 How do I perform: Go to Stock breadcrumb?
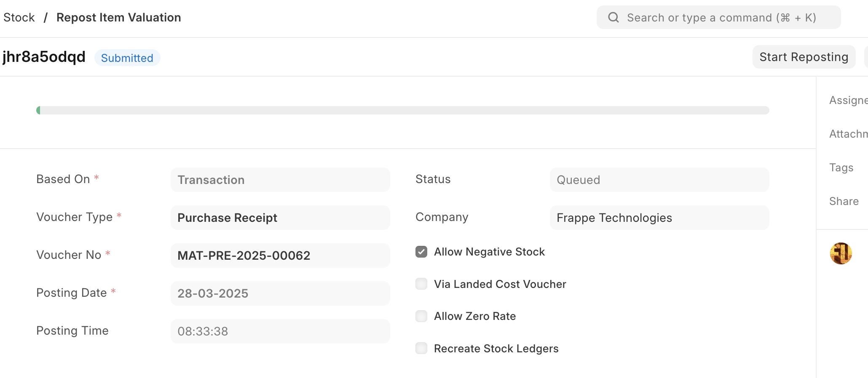tap(19, 18)
